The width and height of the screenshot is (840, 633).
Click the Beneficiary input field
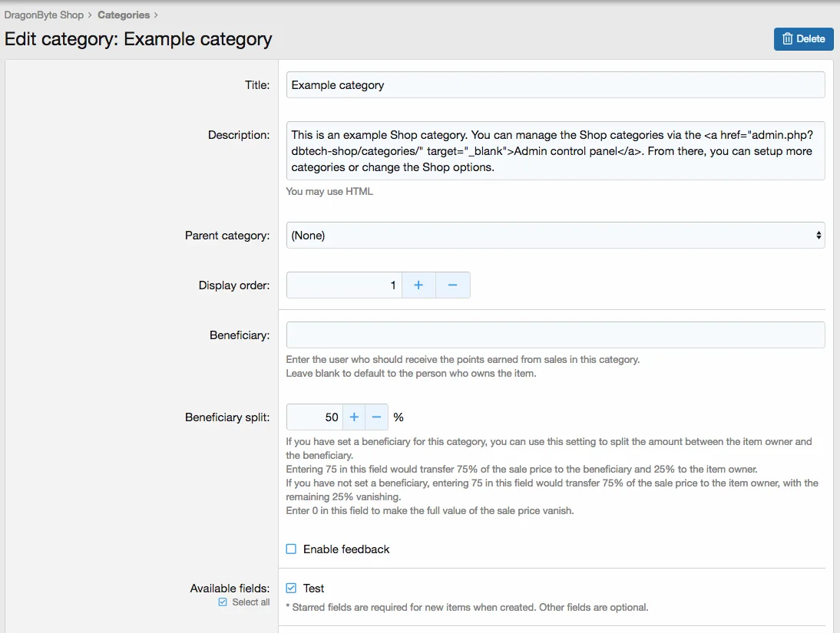click(x=555, y=335)
